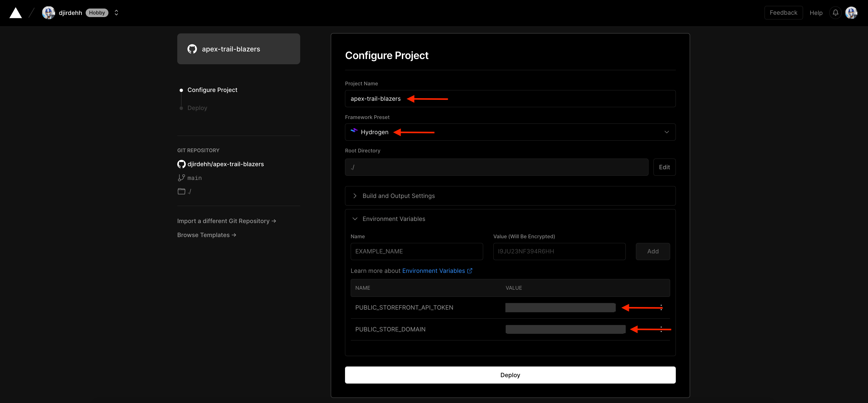Click the git branch icon beside main
868x403 pixels.
(181, 178)
